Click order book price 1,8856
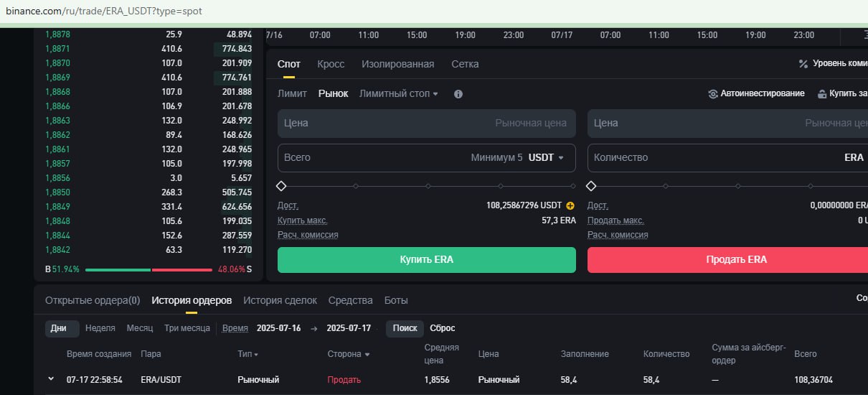 pyautogui.click(x=57, y=178)
